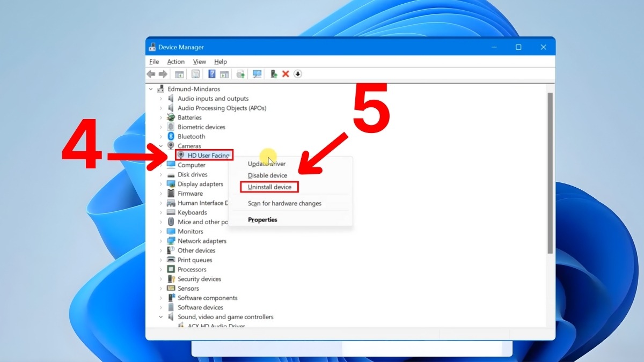Screen dimensions: 644x362
Task: Expand the Audio inputs and outputs node
Action: [160, 99]
